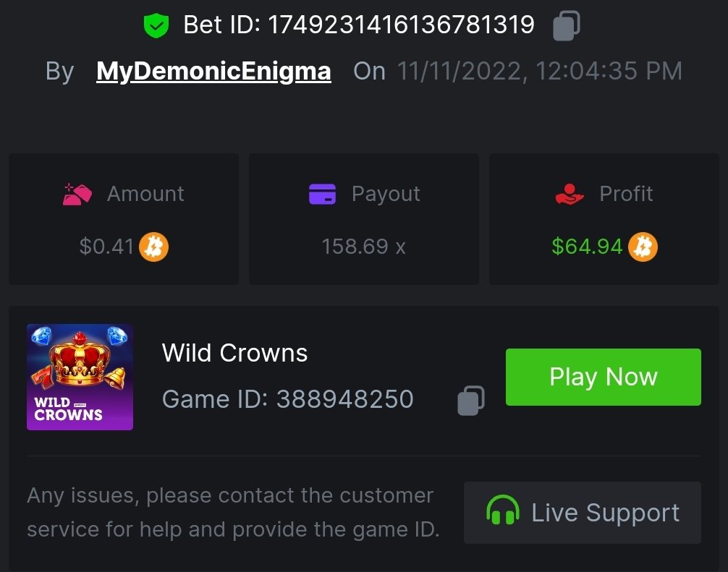Screen dimensions: 728x572
Task: Click the green headset support icon
Action: point(503,513)
